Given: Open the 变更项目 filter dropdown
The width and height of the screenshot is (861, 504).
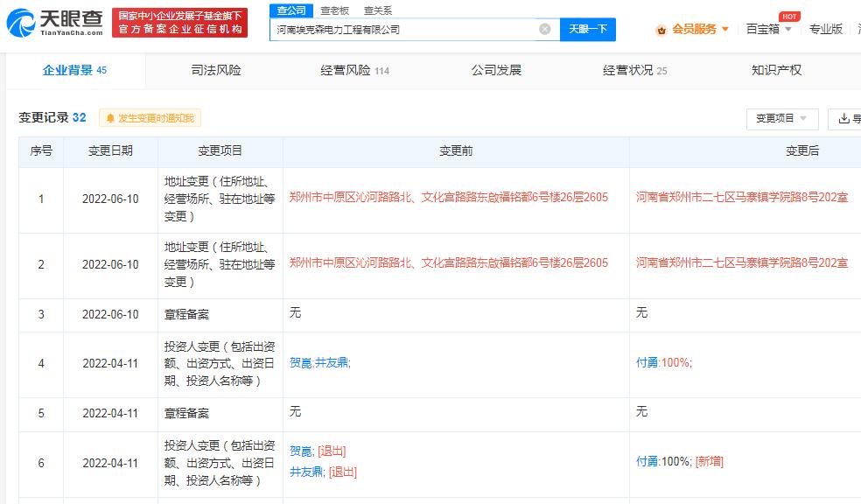Looking at the screenshot, I should [x=781, y=118].
